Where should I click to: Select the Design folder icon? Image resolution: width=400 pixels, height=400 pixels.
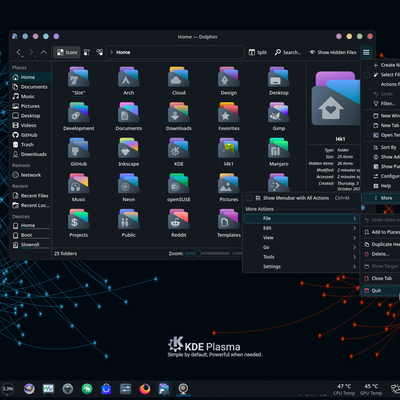pyautogui.click(x=229, y=77)
